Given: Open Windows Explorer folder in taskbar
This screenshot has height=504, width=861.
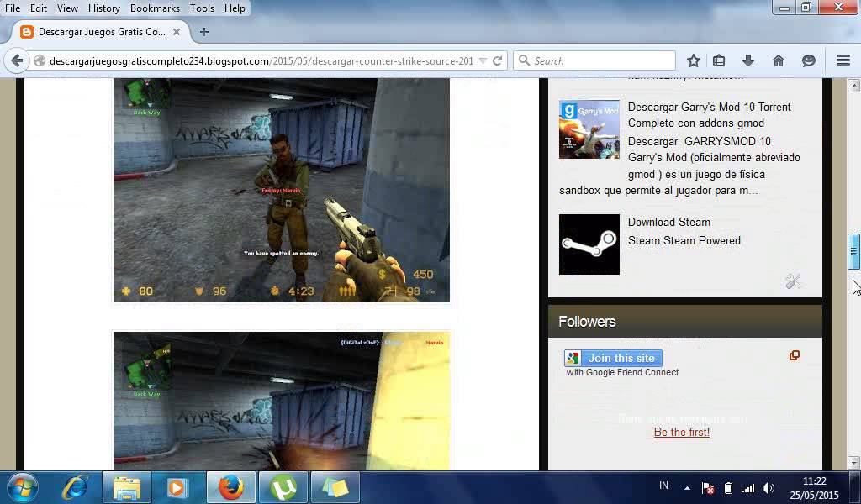Looking at the screenshot, I should pyautogui.click(x=127, y=487).
